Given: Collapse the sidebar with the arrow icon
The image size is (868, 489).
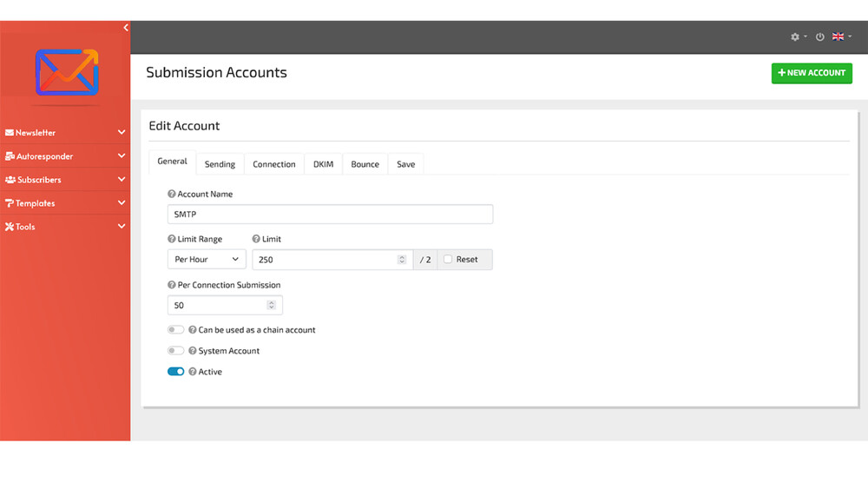Looking at the screenshot, I should tap(126, 27).
